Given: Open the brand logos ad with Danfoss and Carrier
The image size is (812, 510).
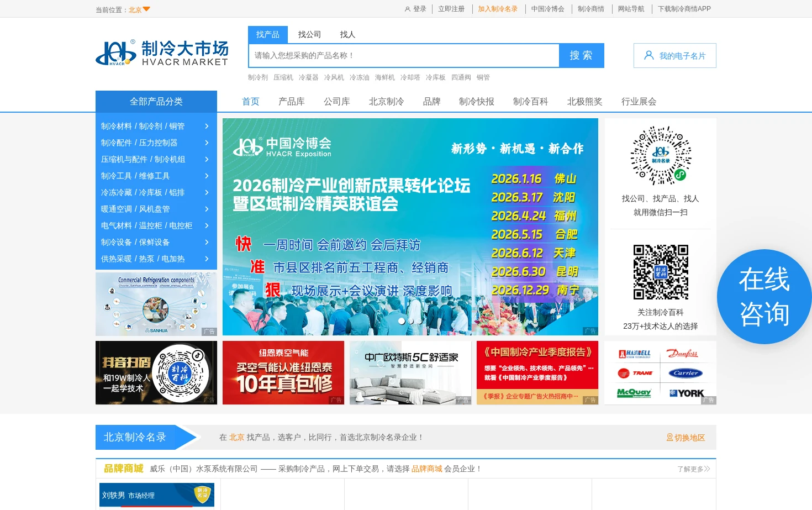Looking at the screenshot, I should tap(661, 373).
